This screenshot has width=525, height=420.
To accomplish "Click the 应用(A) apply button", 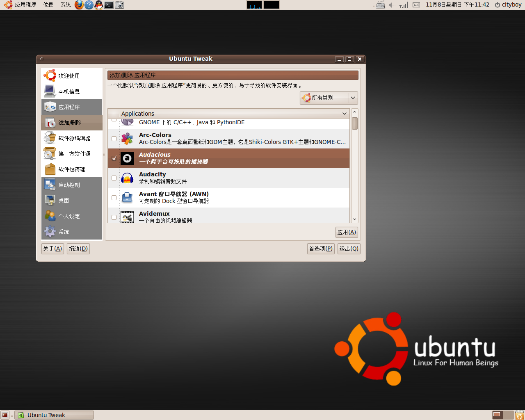I will (x=347, y=232).
